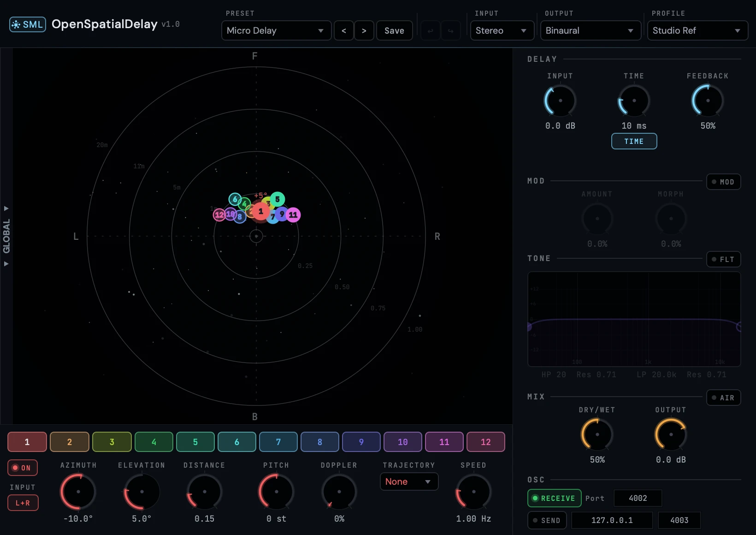Click the Pitch knob
The height and width of the screenshot is (535, 756).
(276, 492)
